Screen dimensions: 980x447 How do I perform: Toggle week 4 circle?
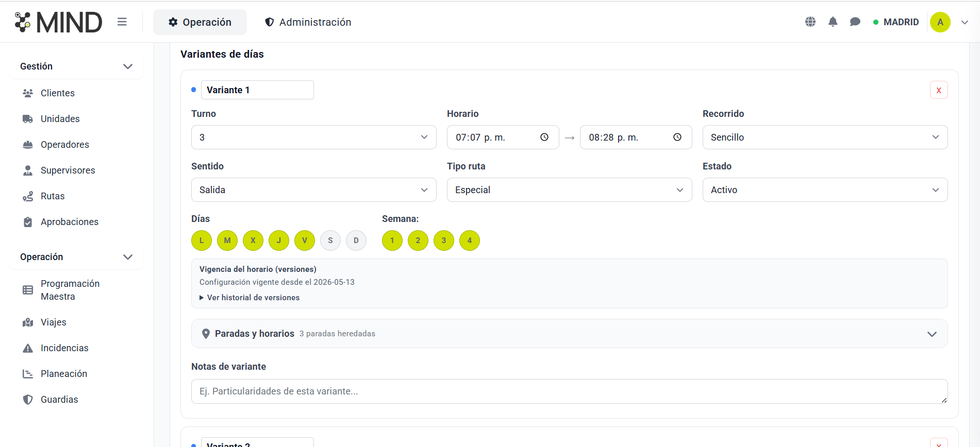click(x=470, y=240)
